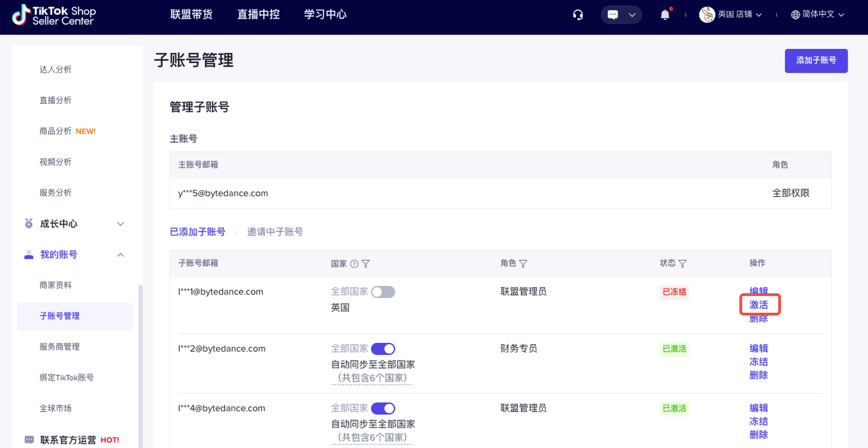Click the country help question mark icon

354,263
